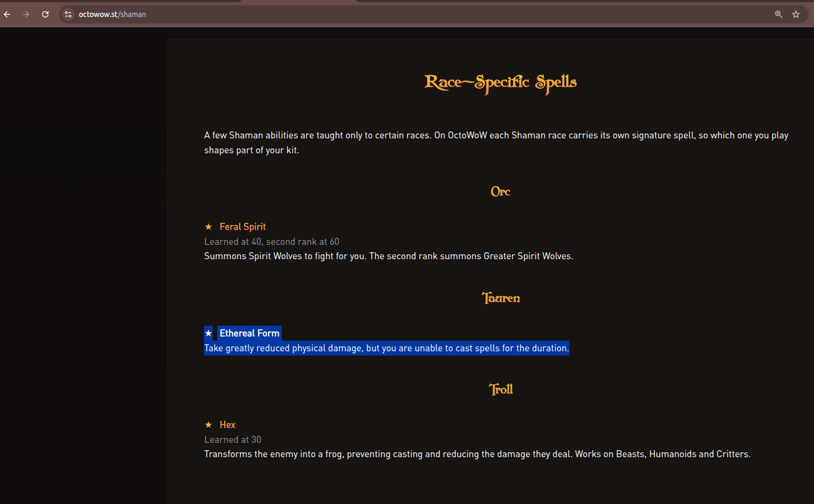Click the Race-Specific Spells heading
The width and height of the screenshot is (814, 504).
click(x=501, y=82)
